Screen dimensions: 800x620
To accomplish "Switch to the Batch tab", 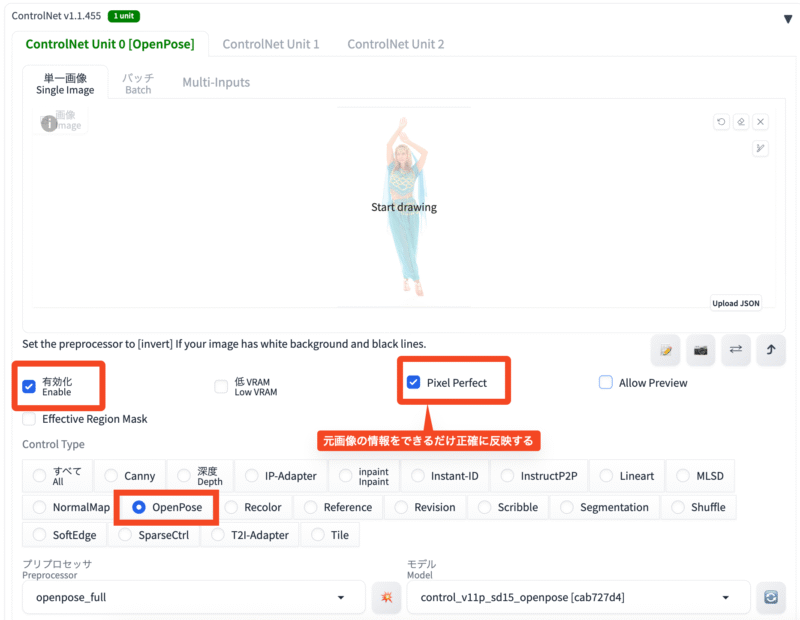I will point(138,83).
